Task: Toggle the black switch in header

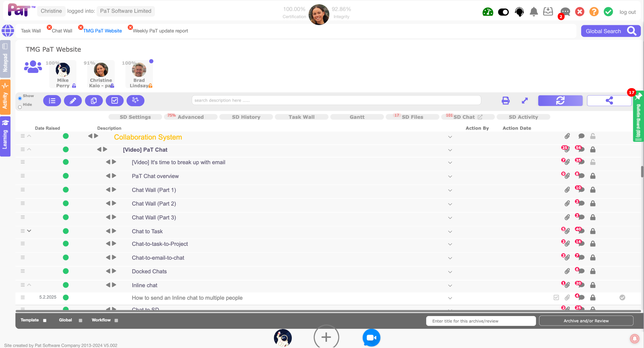Action: coord(503,12)
